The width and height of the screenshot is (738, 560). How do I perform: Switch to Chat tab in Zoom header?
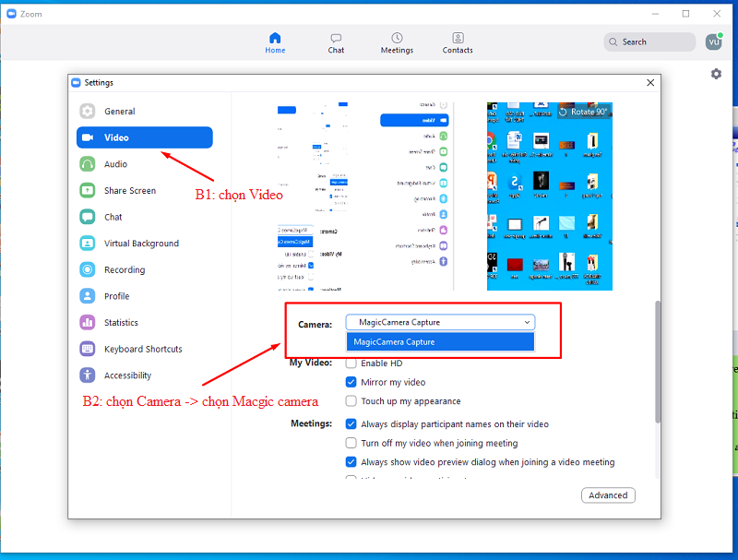click(x=336, y=42)
